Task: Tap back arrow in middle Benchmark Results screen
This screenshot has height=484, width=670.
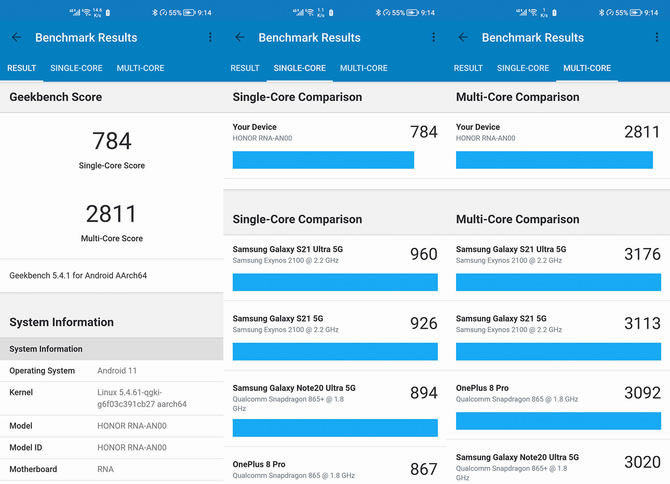Action: coord(240,38)
